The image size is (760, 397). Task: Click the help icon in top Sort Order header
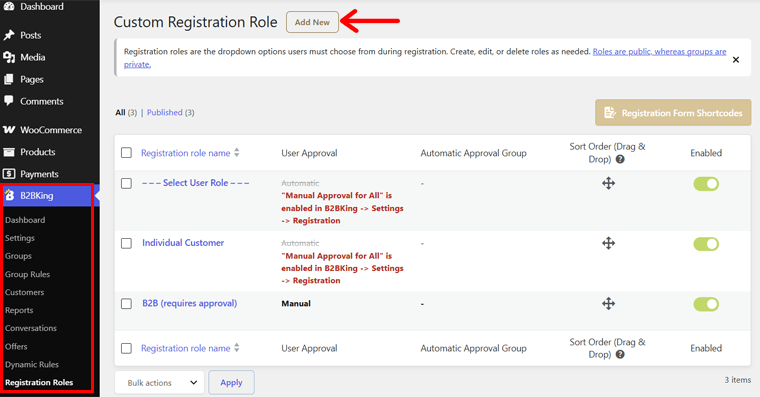click(x=620, y=159)
